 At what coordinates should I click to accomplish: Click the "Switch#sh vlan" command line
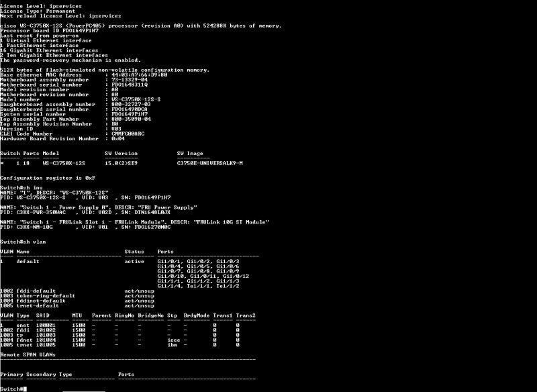pos(23,242)
